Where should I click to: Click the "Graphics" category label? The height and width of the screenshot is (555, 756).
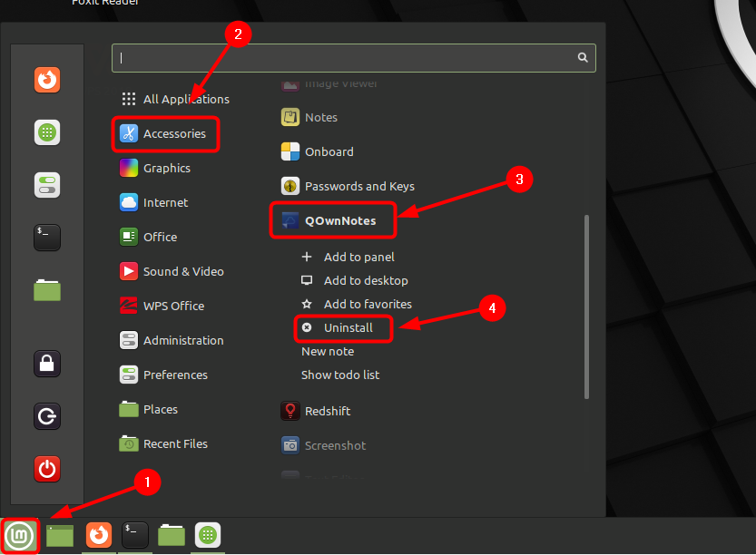tap(167, 168)
